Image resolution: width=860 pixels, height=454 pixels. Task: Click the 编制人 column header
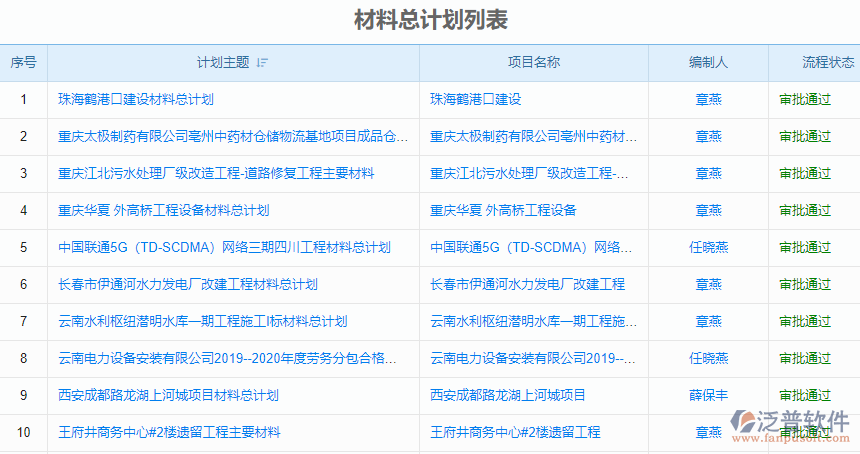(709, 63)
